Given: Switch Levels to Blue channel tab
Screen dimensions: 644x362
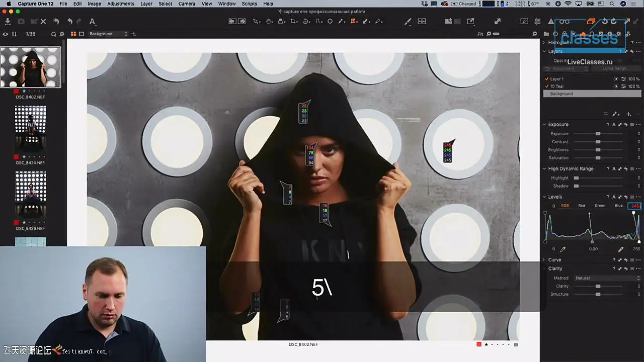Looking at the screenshot, I should point(618,206).
